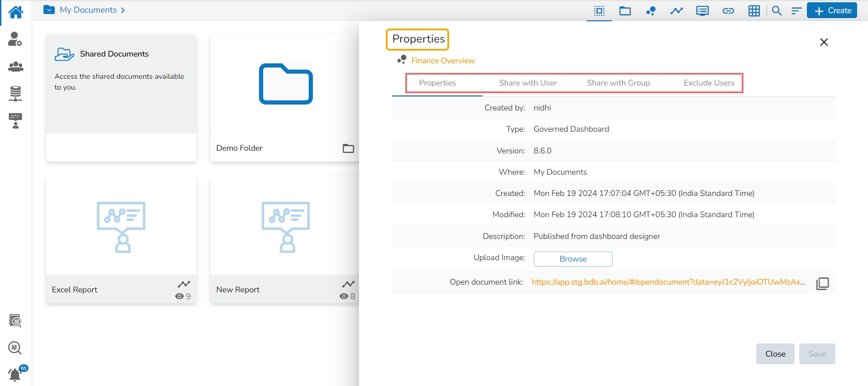
Task: Click the search magnifier in top toolbar
Action: 777,11
